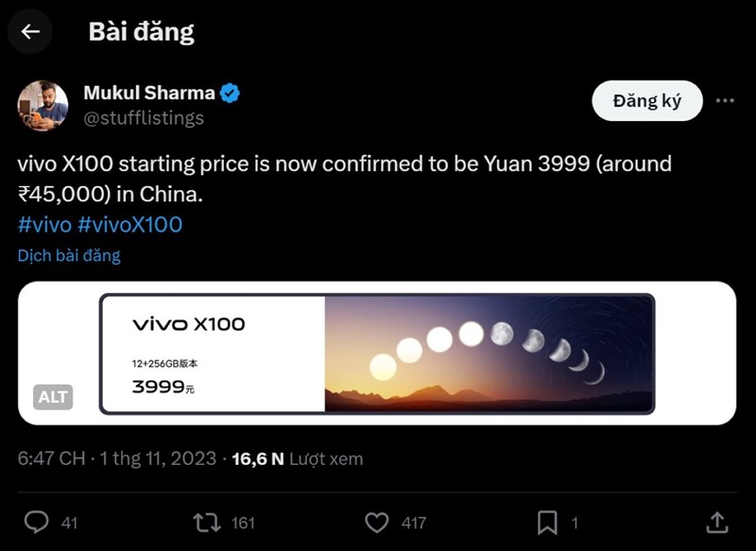Click the Bài đăng page heading

[141, 31]
